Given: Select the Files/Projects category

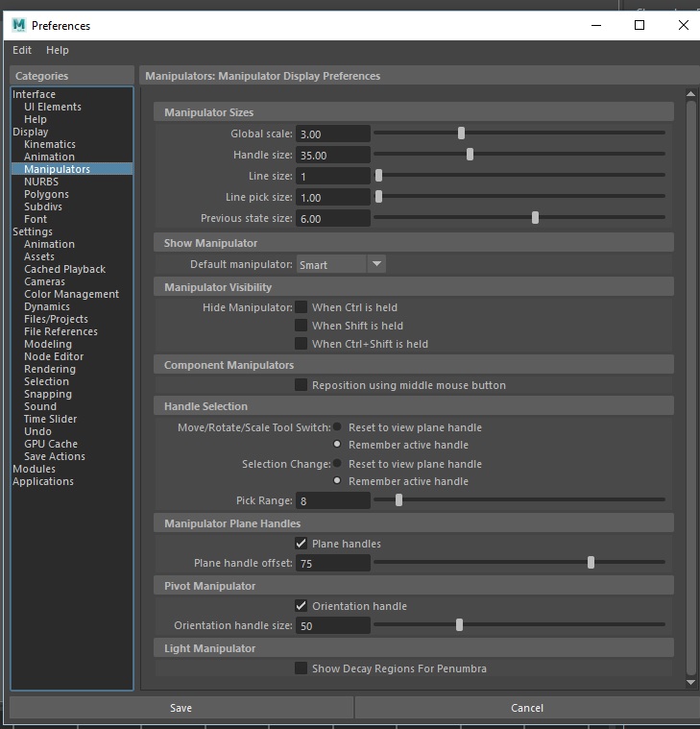Looking at the screenshot, I should pyautogui.click(x=56, y=319).
